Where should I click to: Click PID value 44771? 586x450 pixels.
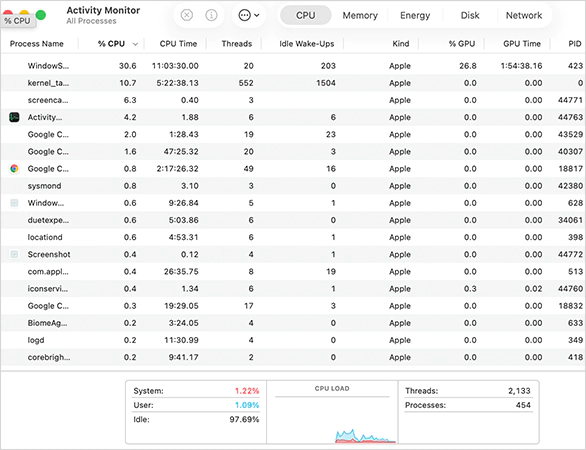[x=570, y=100]
